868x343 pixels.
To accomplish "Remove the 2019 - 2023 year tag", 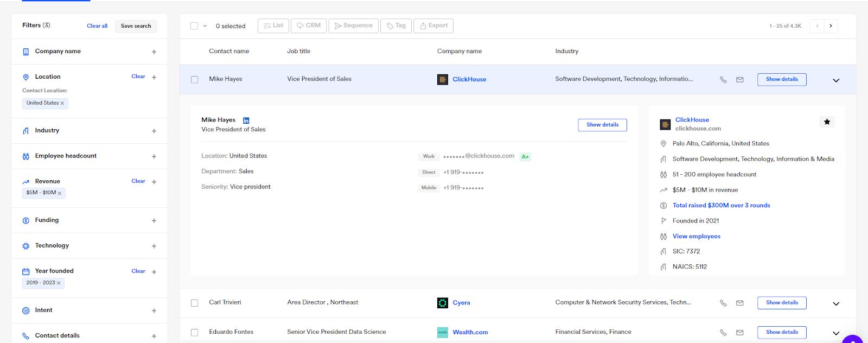I will point(59,283).
